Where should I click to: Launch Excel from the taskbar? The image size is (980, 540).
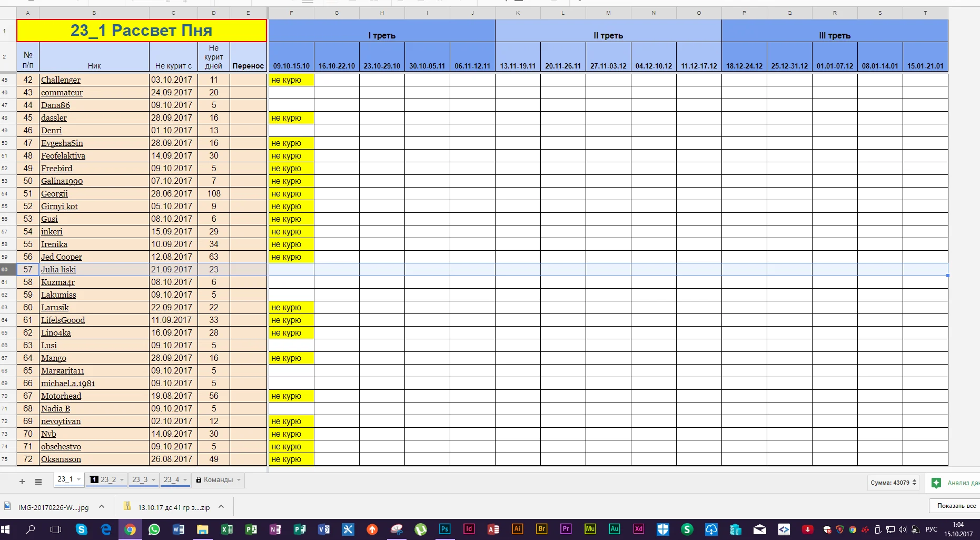point(227,529)
